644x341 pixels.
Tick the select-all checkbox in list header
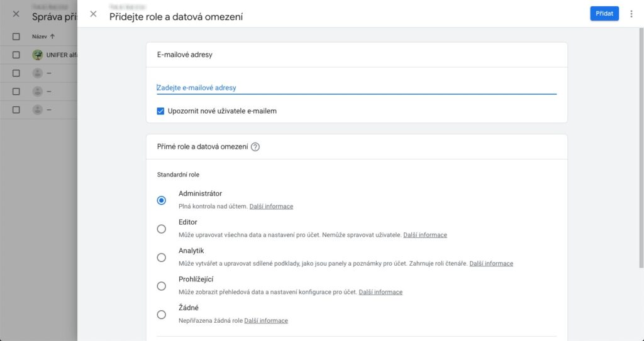(x=16, y=36)
